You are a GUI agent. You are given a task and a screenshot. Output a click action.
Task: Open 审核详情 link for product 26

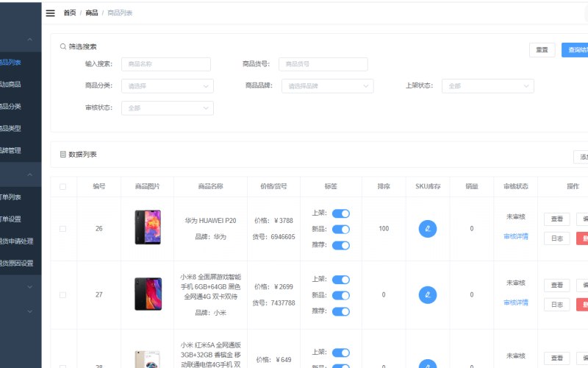[516, 236]
